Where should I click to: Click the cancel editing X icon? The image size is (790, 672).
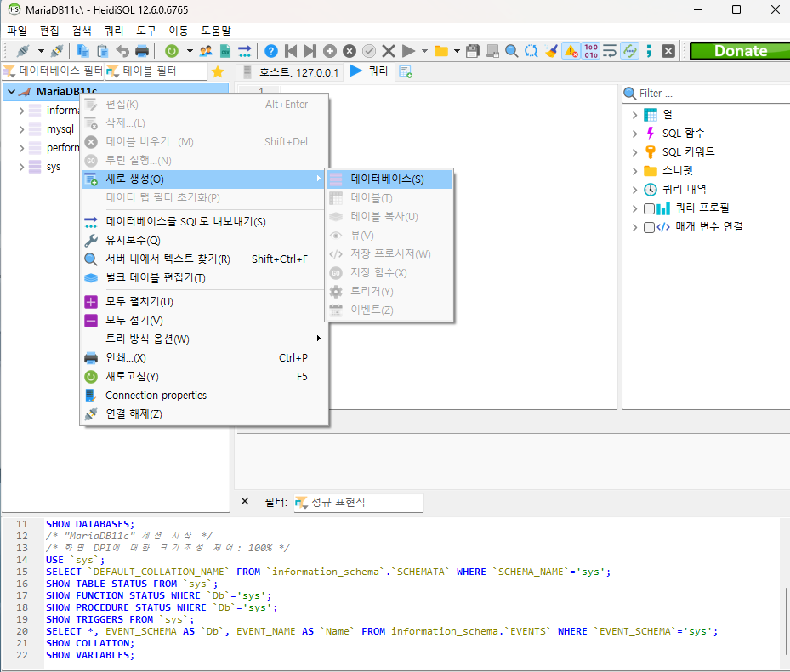point(389,51)
